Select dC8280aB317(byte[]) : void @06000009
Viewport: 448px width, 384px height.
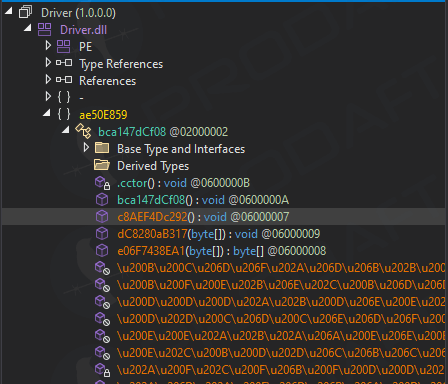pos(219,234)
